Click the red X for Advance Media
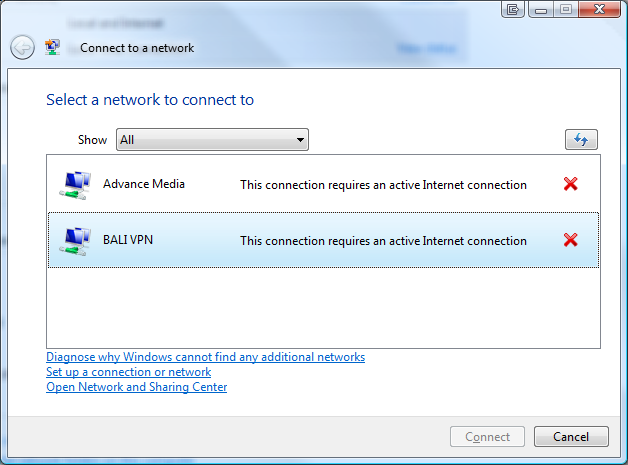The image size is (628, 465). (x=570, y=184)
